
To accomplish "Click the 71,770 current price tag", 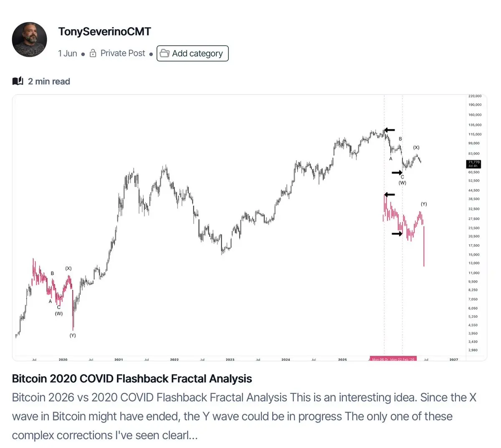I will (x=474, y=164).
